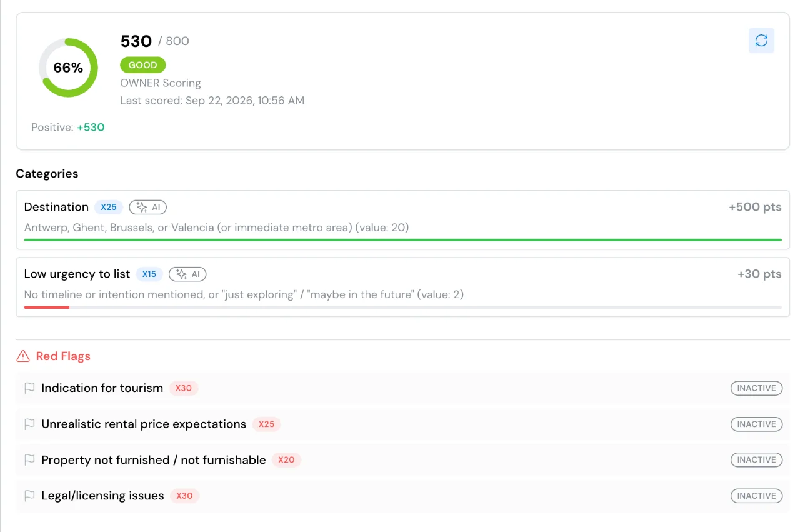Click the X25 weight badge next to Destination
The image size is (805, 532).
(109, 207)
